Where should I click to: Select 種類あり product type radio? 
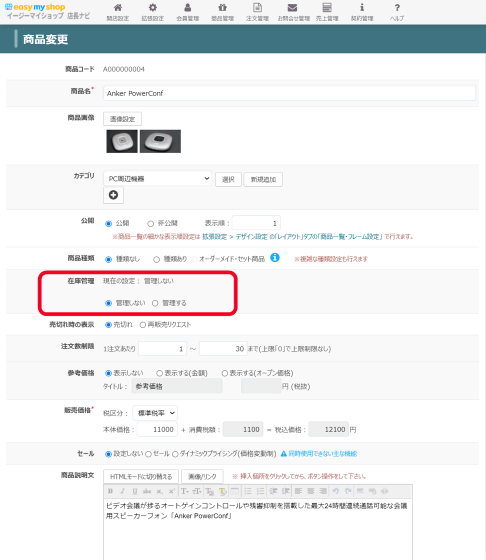pos(156,259)
